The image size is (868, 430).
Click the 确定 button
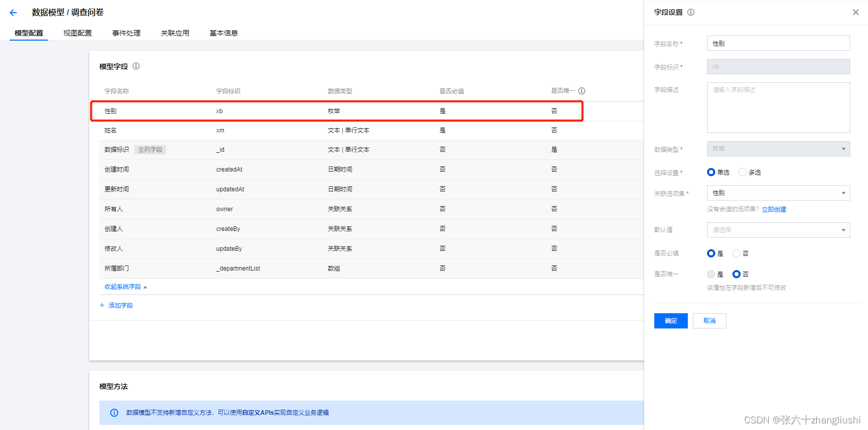tap(671, 321)
